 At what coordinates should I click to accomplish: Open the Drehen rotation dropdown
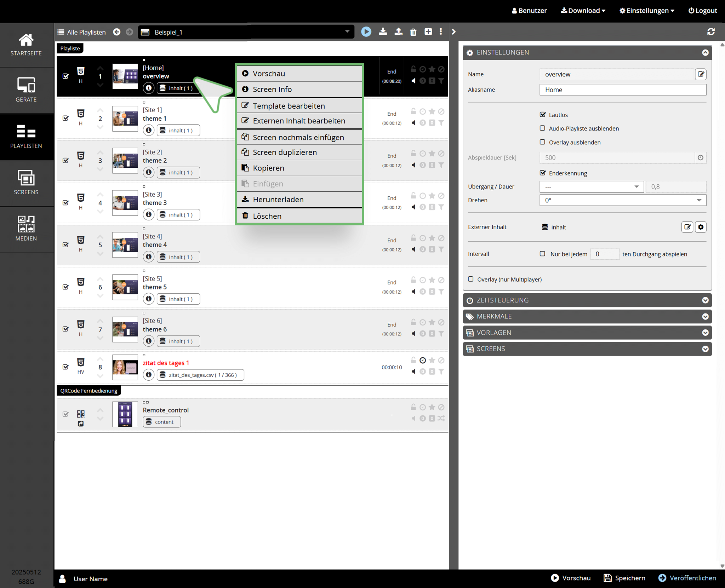coord(622,200)
